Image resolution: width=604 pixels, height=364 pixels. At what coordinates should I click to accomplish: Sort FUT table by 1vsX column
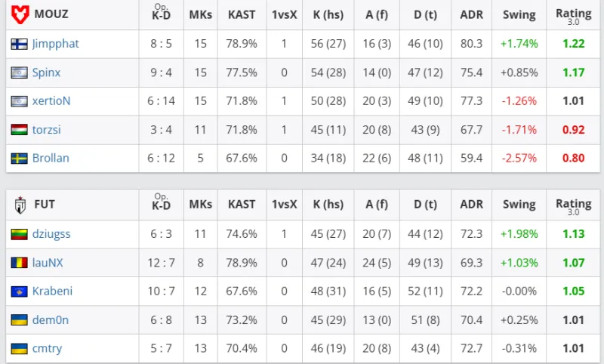284,205
